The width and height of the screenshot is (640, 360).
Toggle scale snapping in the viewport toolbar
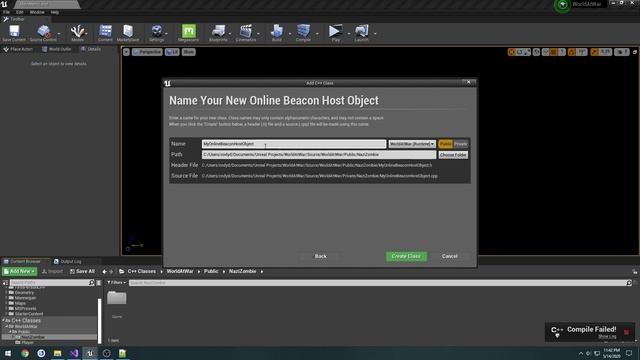point(594,52)
